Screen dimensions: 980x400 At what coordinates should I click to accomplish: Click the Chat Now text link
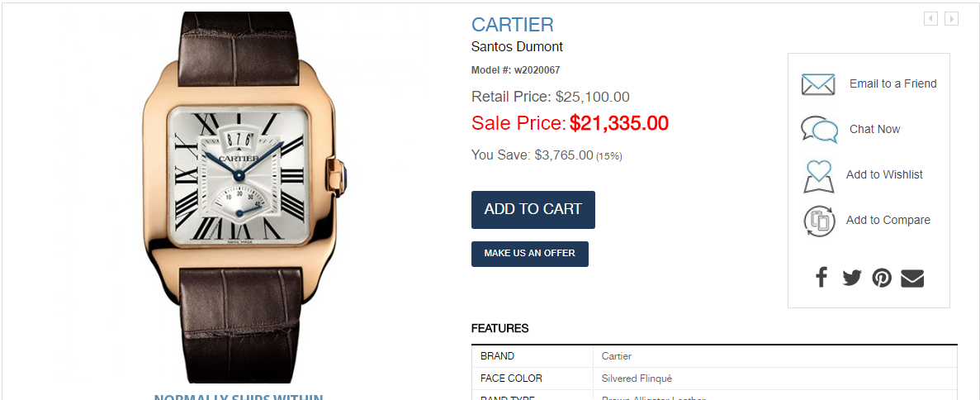874,129
